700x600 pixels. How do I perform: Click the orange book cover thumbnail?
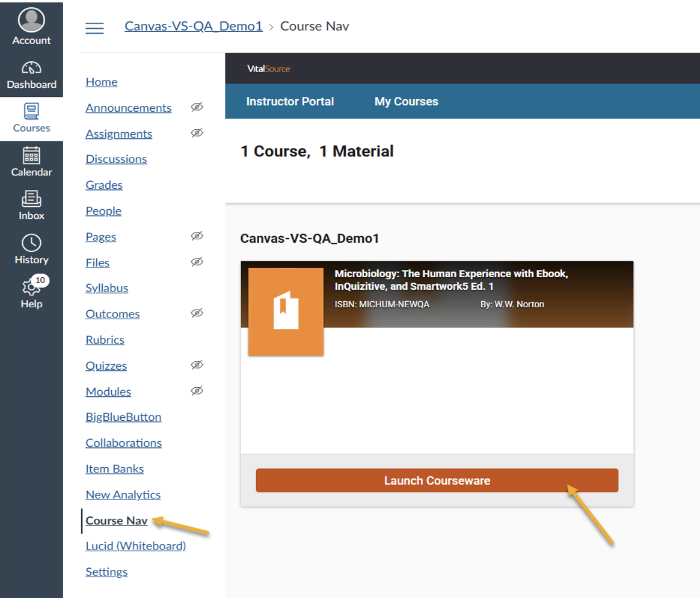click(x=286, y=311)
